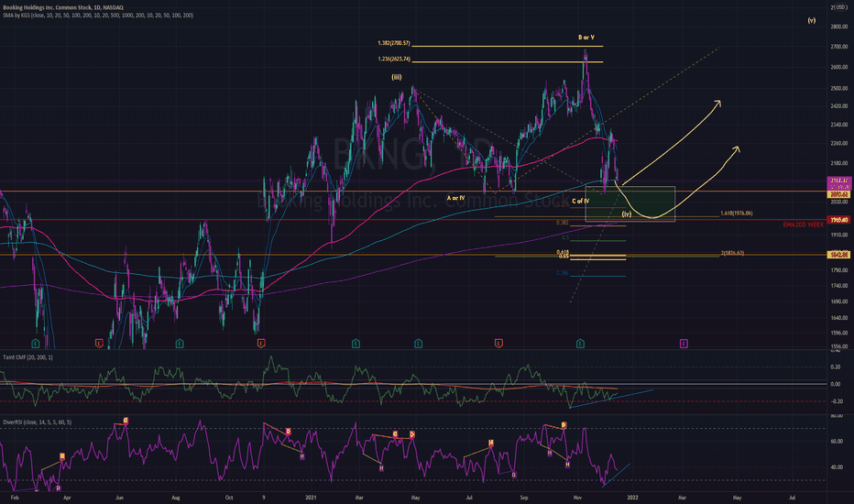Click the (iv) label inside the green box
The height and width of the screenshot is (504, 854).
[x=627, y=214]
